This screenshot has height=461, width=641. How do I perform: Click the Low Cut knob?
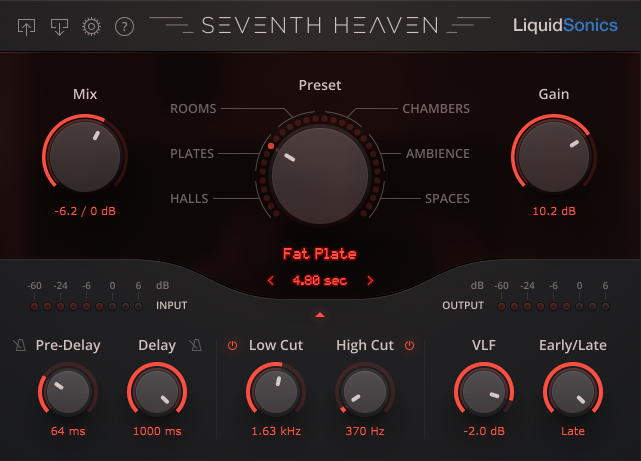click(x=276, y=392)
